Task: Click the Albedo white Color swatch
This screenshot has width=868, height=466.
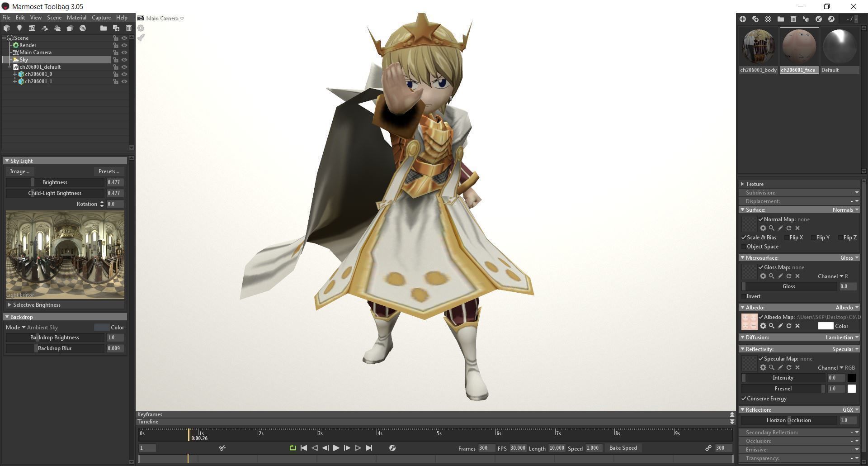Action: [x=826, y=326]
